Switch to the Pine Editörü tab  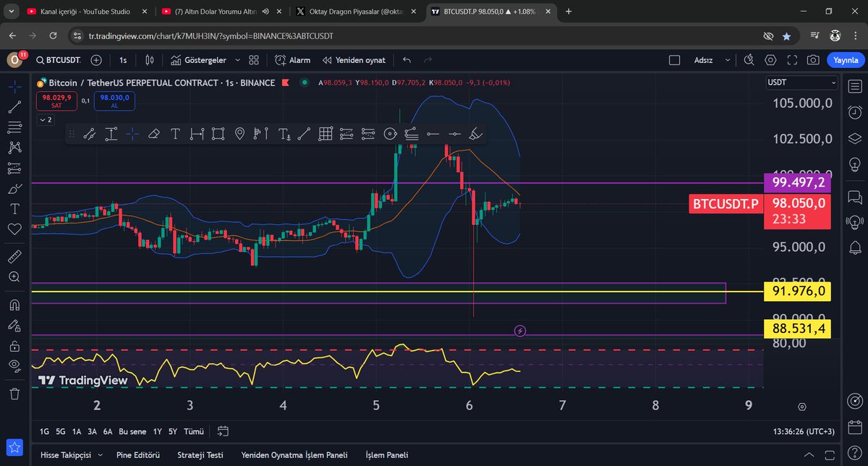pyautogui.click(x=137, y=455)
